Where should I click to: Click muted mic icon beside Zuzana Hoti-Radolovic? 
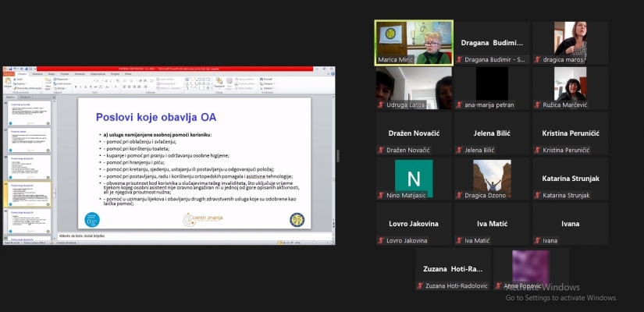(420, 285)
